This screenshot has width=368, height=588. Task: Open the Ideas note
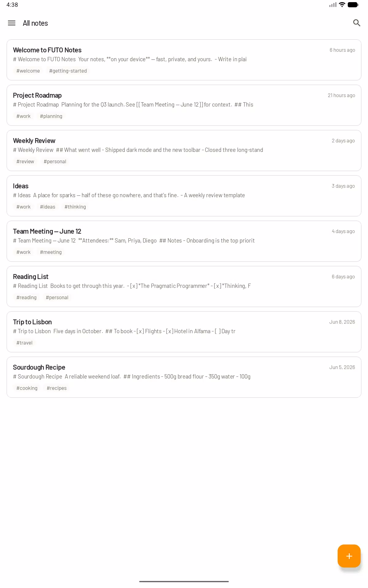tap(184, 196)
